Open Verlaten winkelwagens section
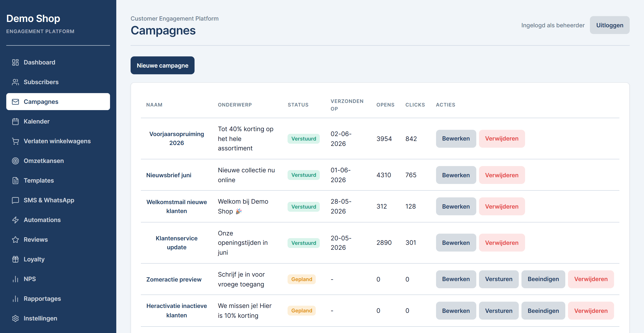This screenshot has height=333, width=644. 58,141
